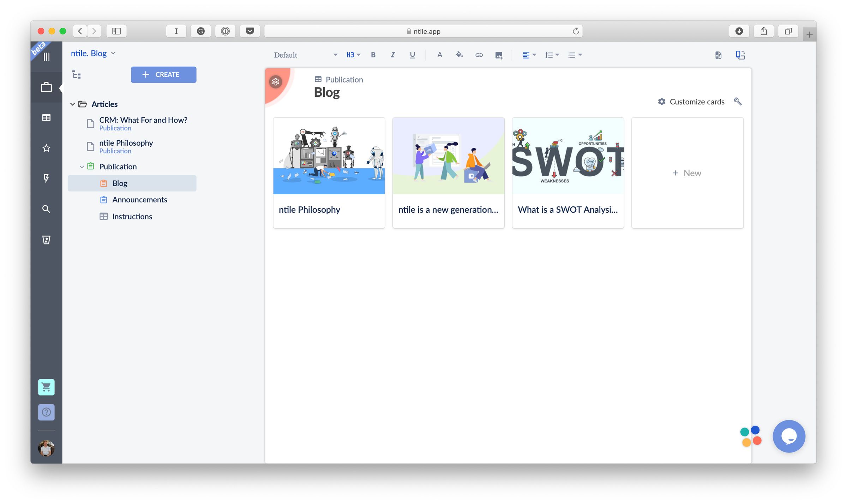
Task: Select Blog in the tree
Action: pos(132,183)
